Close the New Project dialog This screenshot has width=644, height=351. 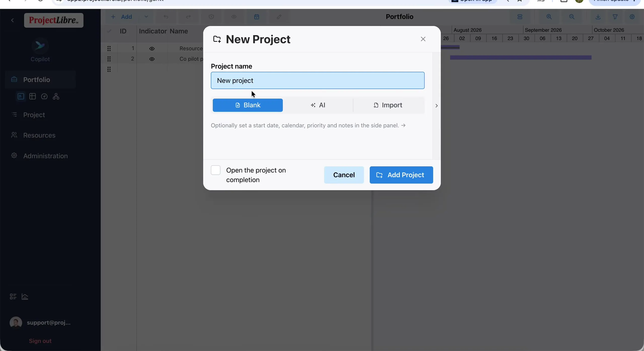pos(423,39)
